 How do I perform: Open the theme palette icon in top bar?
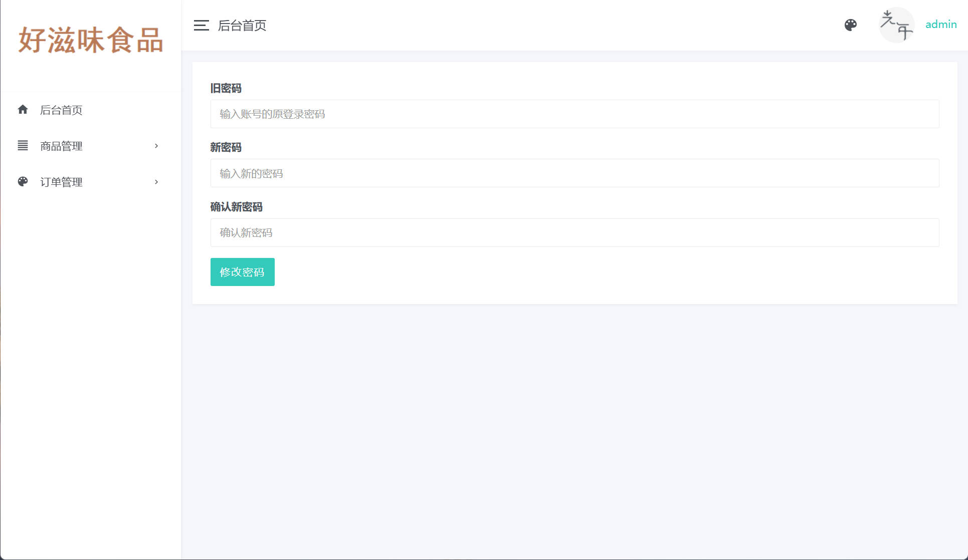(x=851, y=25)
